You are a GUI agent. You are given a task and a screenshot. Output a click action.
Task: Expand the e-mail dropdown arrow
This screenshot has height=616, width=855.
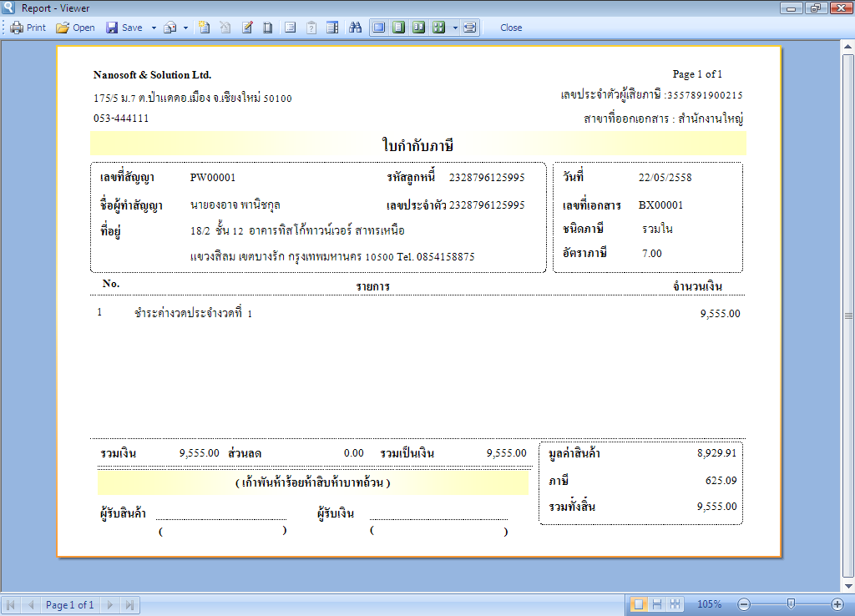[185, 28]
